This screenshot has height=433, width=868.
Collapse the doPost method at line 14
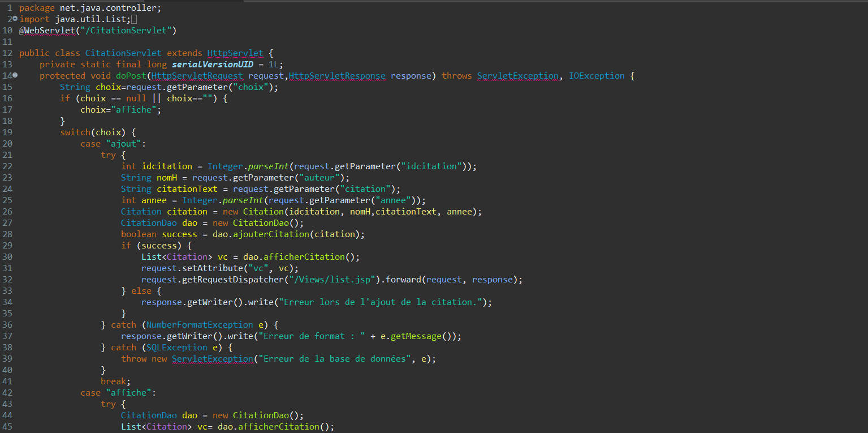(15, 76)
